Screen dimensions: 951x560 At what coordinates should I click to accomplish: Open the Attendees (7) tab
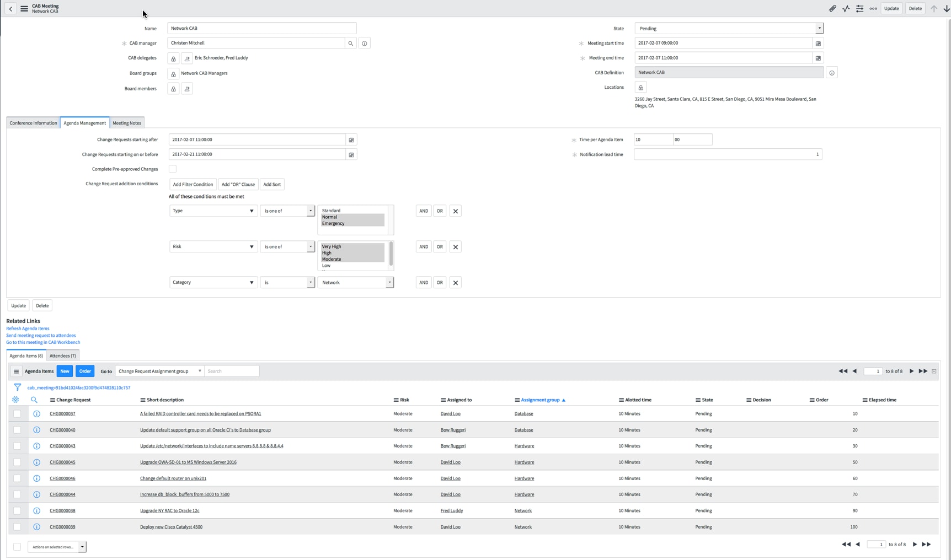coord(62,356)
